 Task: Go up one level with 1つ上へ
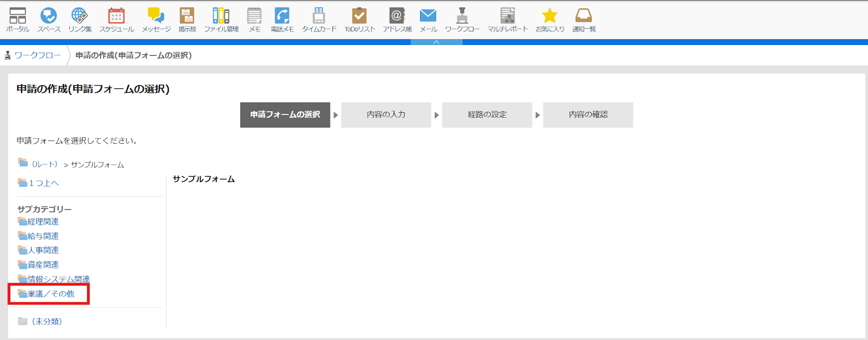[x=43, y=183]
